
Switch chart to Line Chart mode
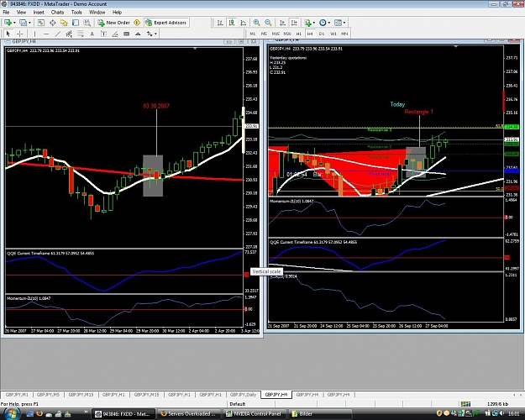click(244, 23)
